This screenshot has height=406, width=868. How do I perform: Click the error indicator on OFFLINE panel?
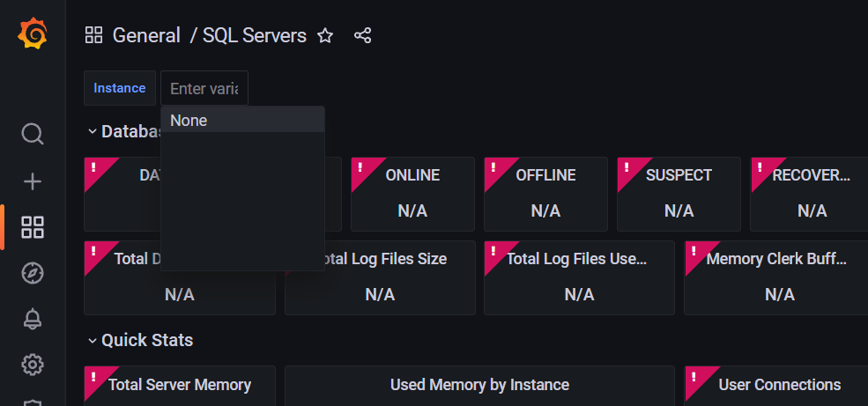tap(494, 167)
